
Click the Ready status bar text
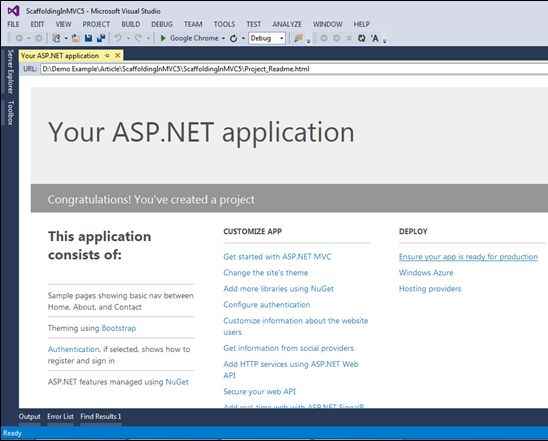click(12, 434)
